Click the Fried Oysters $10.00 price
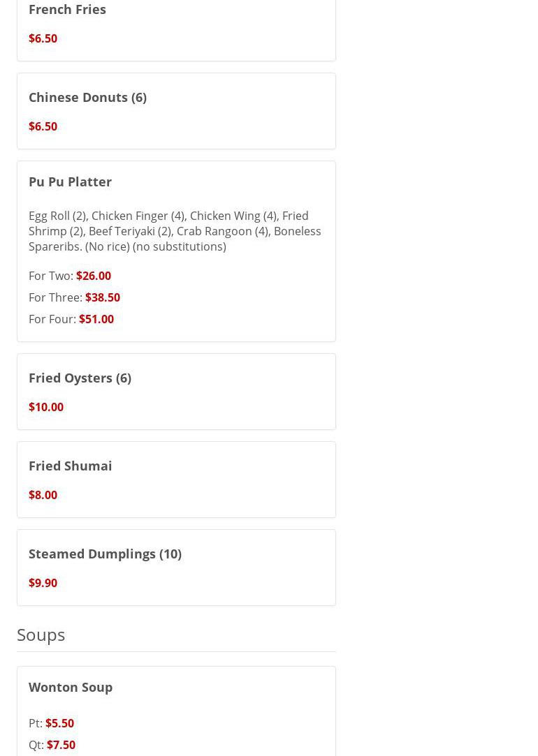The image size is (538, 756). 46,407
